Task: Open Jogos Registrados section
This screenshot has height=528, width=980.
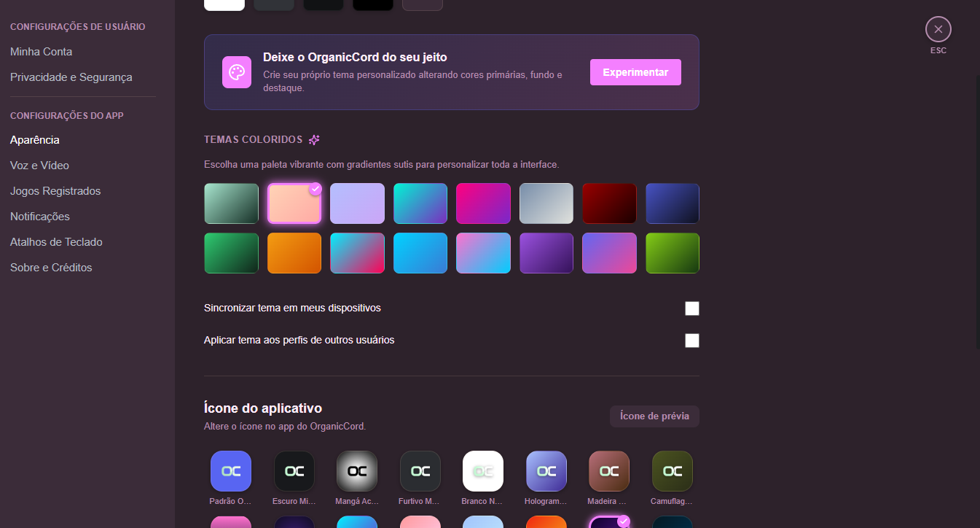Action: 55,191
